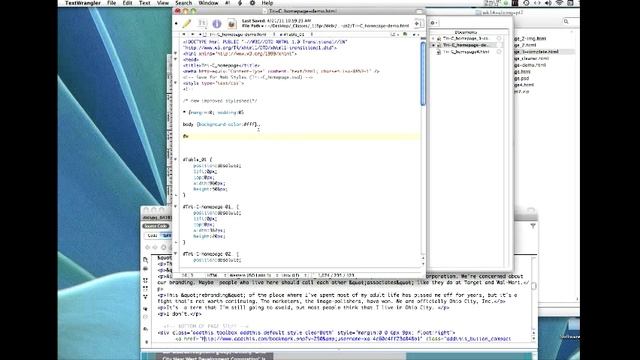The height and width of the screenshot is (360, 640).
Task: Open the text options toolbar icon
Action: click(202, 24)
